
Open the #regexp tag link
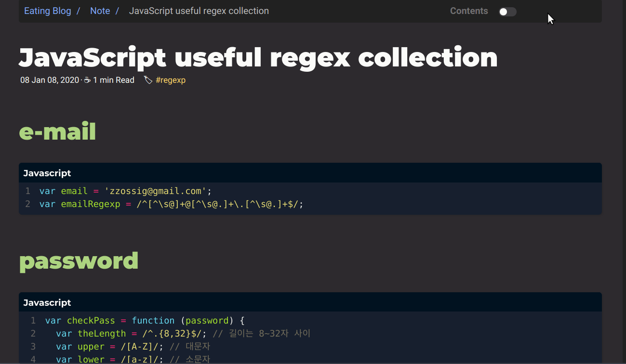171,80
